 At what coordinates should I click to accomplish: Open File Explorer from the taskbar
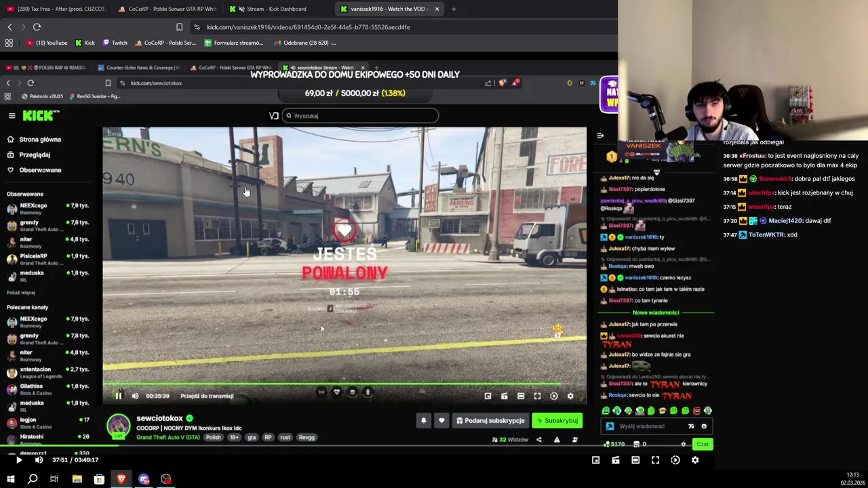(77, 479)
